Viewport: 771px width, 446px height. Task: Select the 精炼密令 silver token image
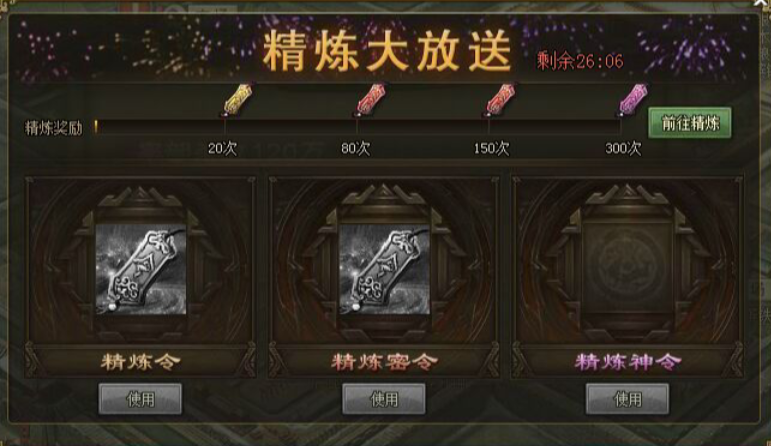pos(384,269)
